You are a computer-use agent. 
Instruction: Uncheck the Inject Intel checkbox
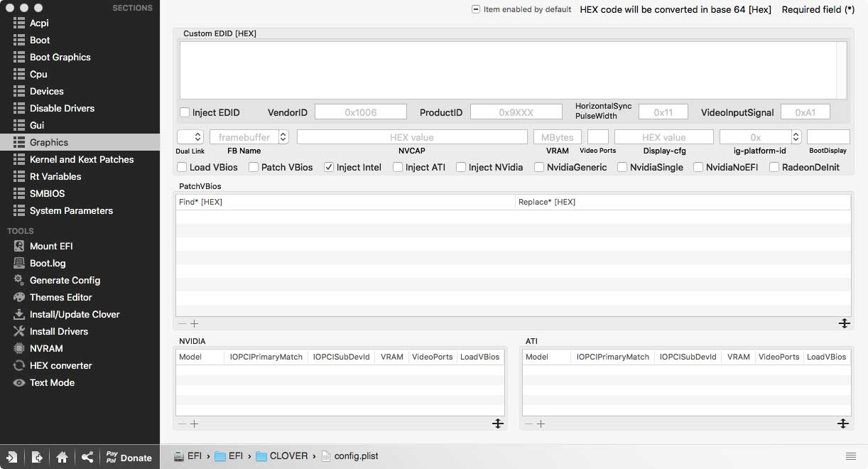pyautogui.click(x=329, y=167)
